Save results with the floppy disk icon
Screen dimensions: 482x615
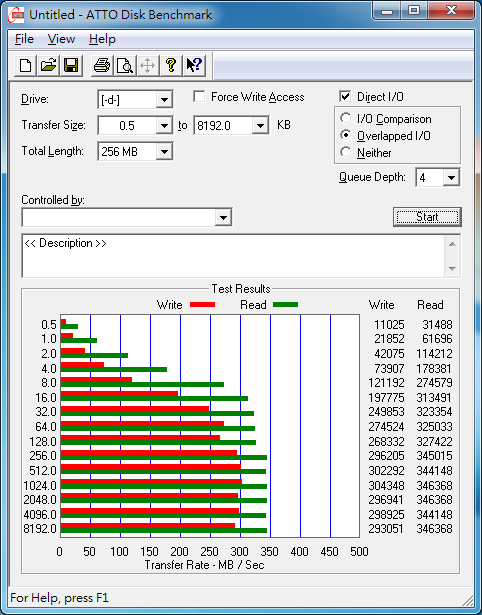coord(71,65)
